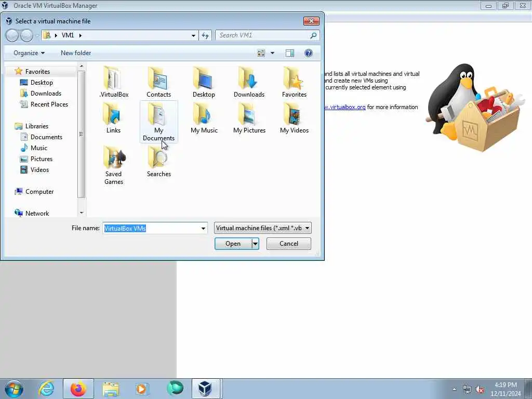The height and width of the screenshot is (399, 532).
Task: Open Windows Media Player from taskbar
Action: coord(142,389)
